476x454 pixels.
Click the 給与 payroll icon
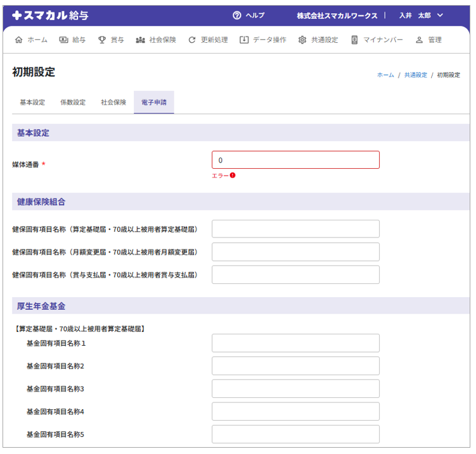click(x=64, y=40)
